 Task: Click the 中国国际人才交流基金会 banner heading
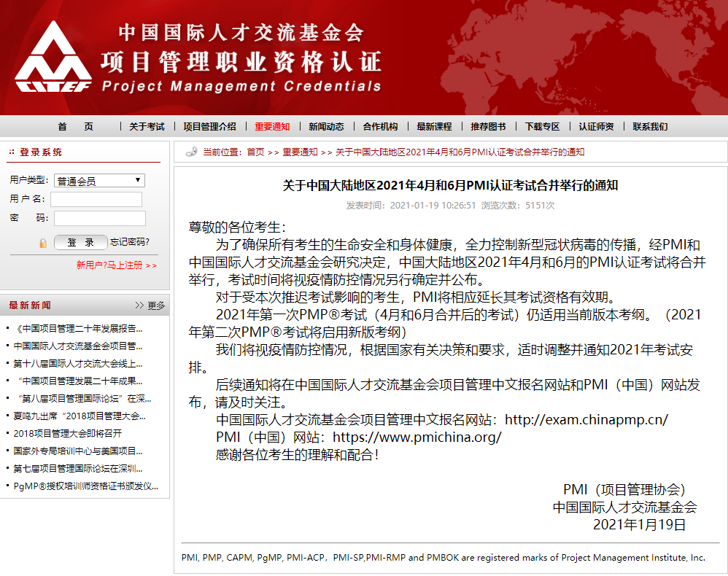click(241, 33)
